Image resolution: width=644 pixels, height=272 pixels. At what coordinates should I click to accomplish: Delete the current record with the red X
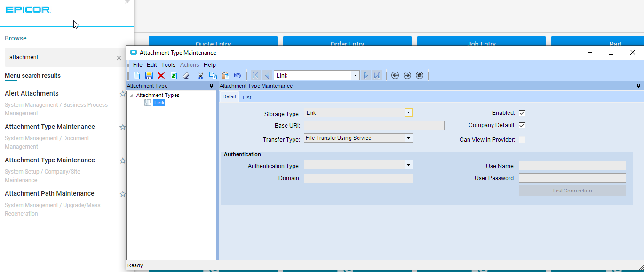pos(161,75)
